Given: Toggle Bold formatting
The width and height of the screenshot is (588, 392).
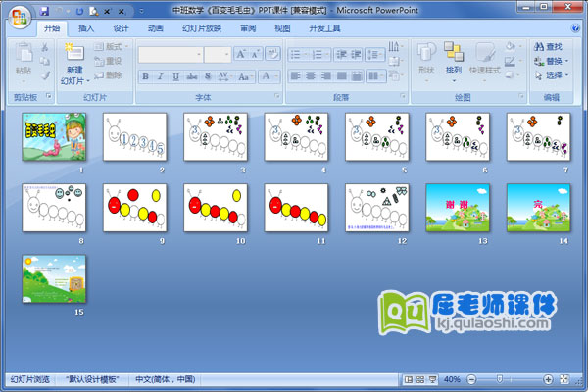Looking at the screenshot, I should tap(145, 76).
